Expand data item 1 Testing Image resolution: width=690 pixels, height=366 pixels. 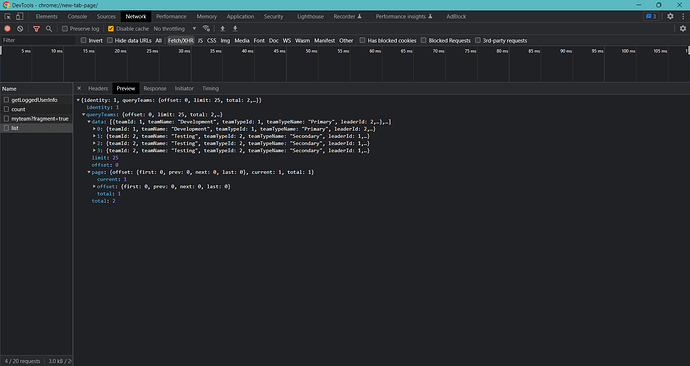[94, 136]
